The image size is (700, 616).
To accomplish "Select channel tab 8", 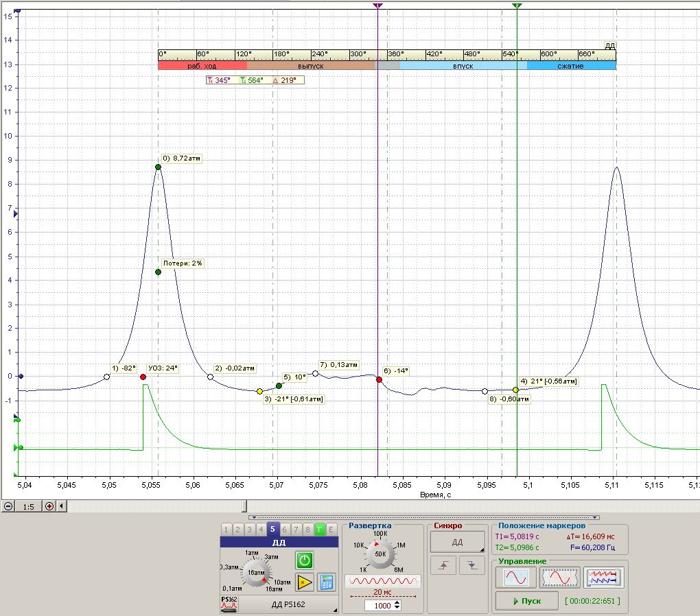I will pos(307,530).
